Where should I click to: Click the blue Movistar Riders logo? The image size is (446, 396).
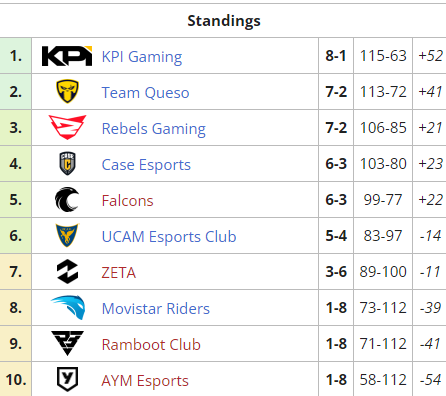point(68,307)
